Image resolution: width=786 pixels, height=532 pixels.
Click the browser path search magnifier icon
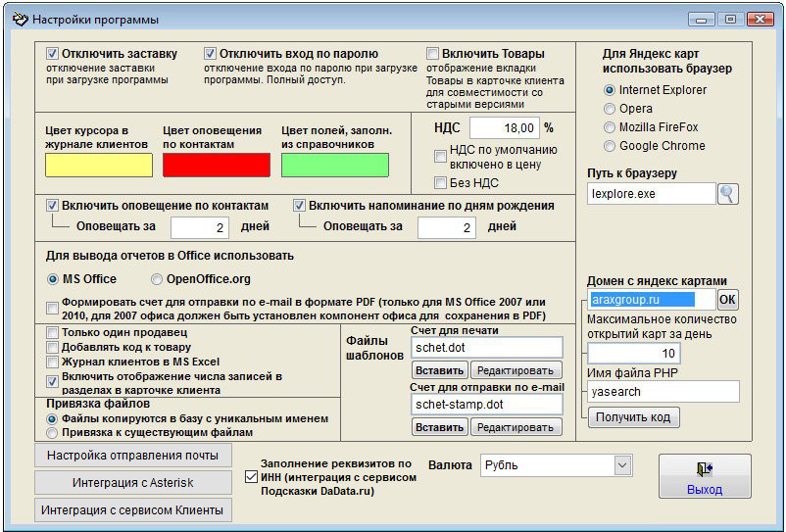(x=728, y=194)
